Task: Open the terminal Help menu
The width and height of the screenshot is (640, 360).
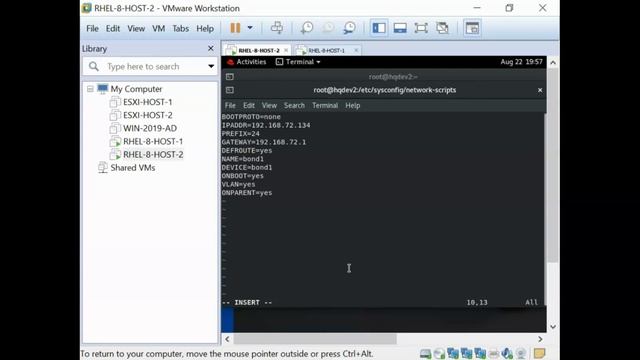Action: point(353,105)
